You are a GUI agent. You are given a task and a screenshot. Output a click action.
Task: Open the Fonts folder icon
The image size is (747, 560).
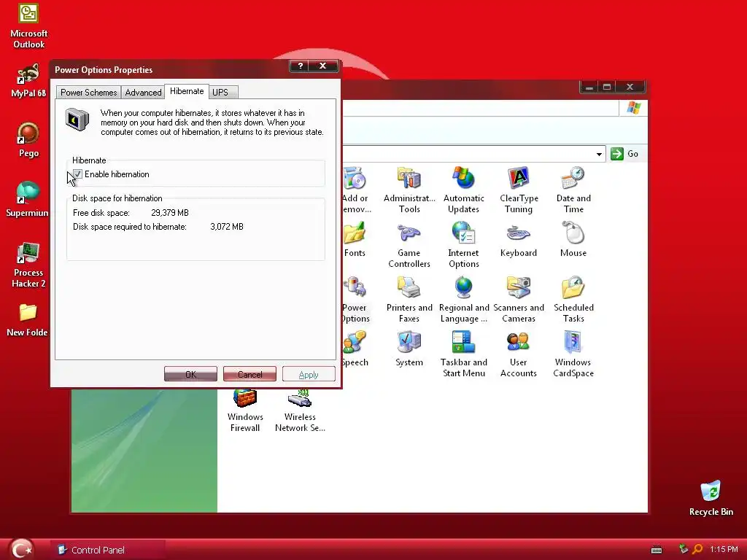pos(355,239)
